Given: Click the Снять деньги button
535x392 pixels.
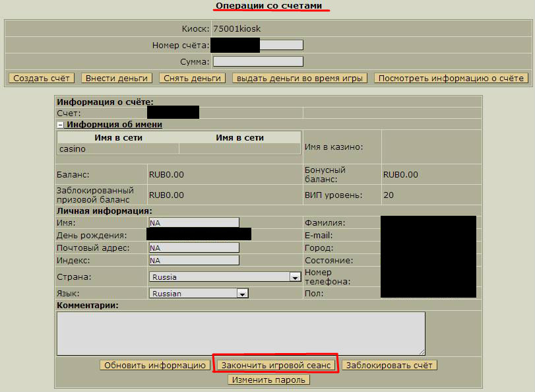Looking at the screenshot, I should pyautogui.click(x=192, y=78).
